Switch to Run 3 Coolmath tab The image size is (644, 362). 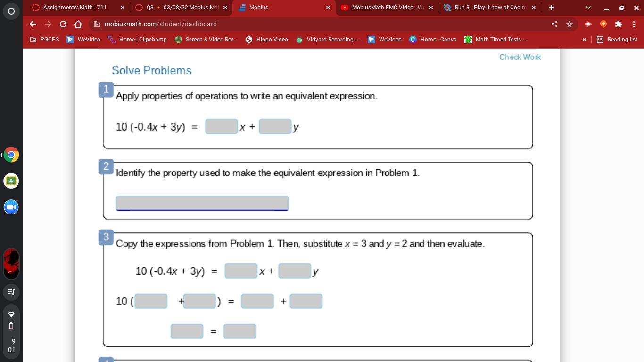(490, 8)
